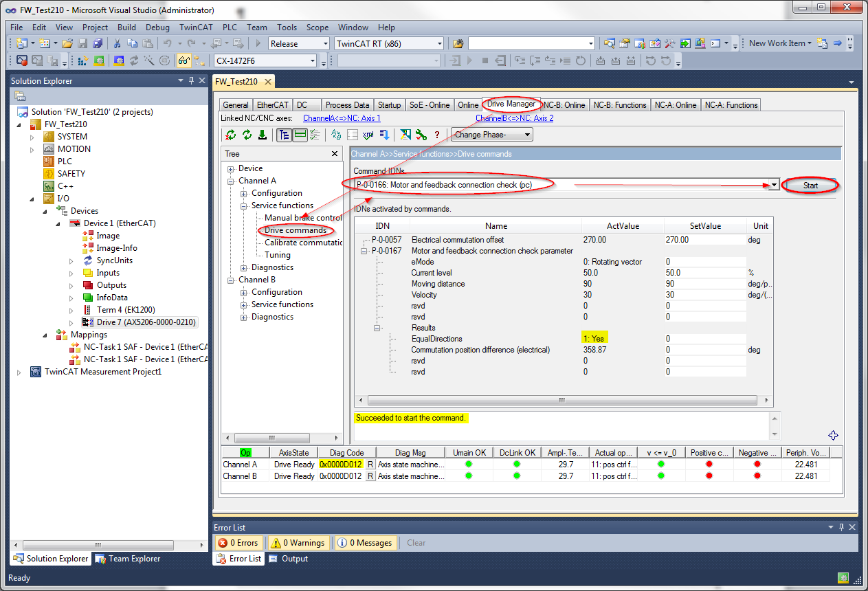Click the A-to-B translate icon
Image resolution: width=868 pixels, height=591 pixels.
pyautogui.click(x=336, y=135)
